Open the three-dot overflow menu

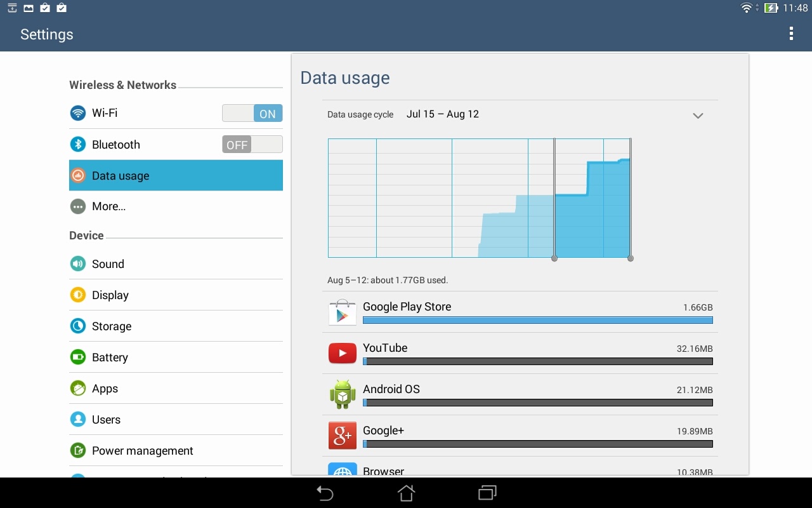tap(791, 34)
